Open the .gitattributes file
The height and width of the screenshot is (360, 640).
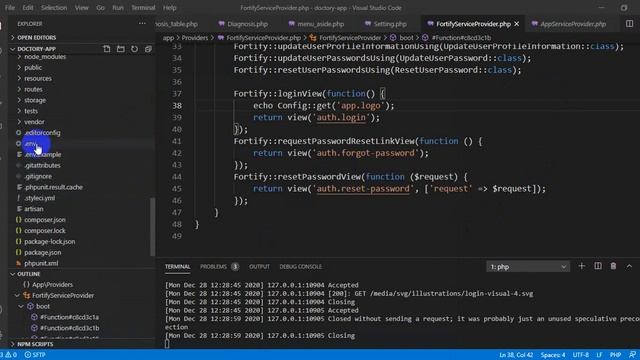click(x=42, y=165)
